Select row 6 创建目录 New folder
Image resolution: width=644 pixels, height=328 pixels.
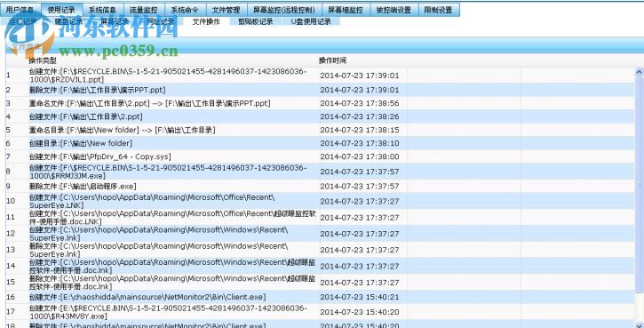coord(320,143)
